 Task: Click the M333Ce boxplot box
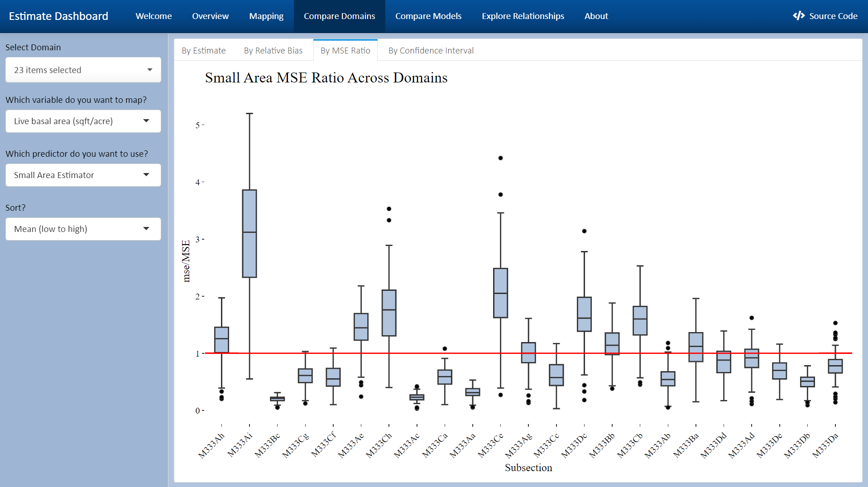coord(500,293)
